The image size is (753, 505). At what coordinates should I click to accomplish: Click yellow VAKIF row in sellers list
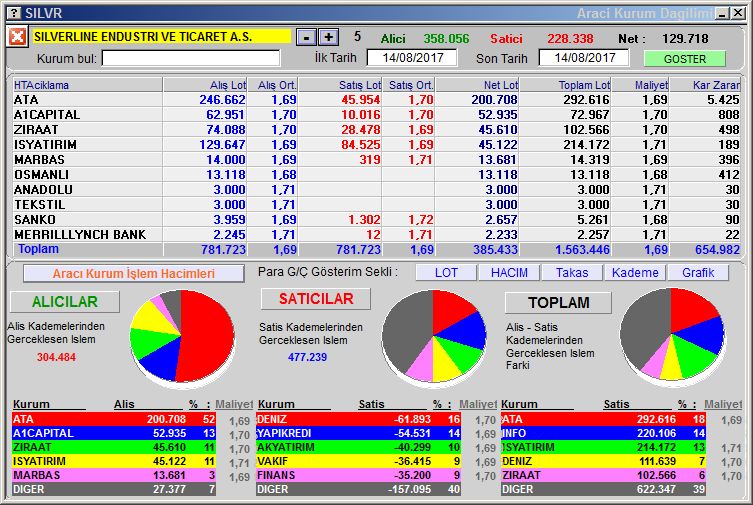click(359, 461)
